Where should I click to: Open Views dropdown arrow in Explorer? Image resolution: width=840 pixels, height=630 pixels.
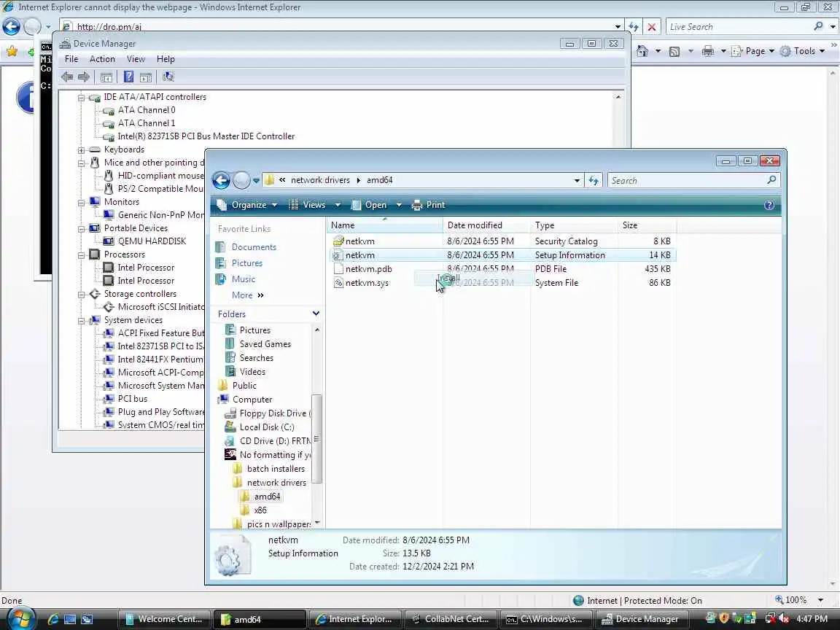(x=338, y=205)
